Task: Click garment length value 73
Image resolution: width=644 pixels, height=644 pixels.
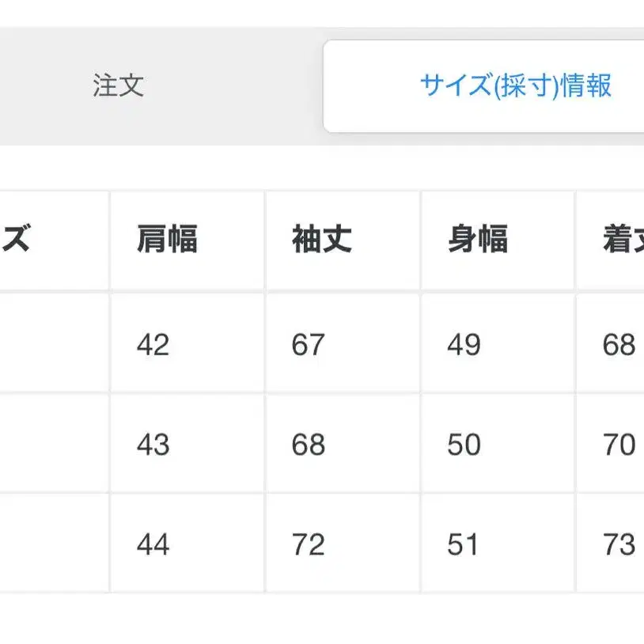Action: pos(619,544)
